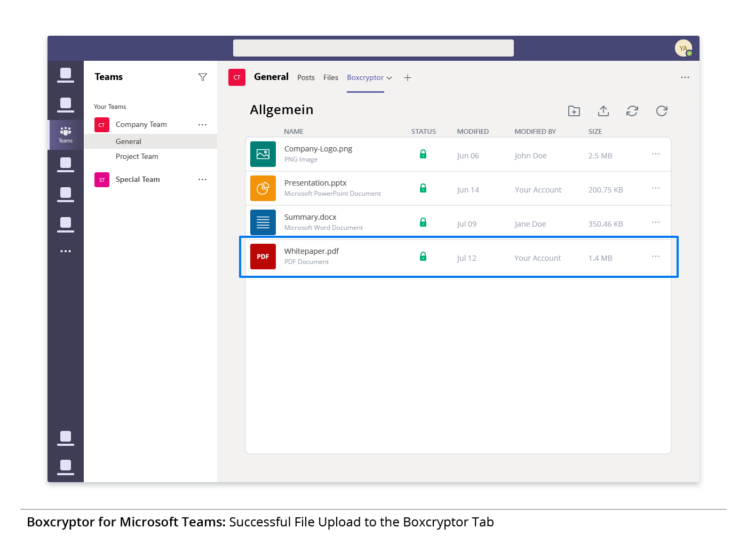The width and height of the screenshot is (747, 560).
Task: Click the ST badge of Special Team
Action: tap(102, 180)
